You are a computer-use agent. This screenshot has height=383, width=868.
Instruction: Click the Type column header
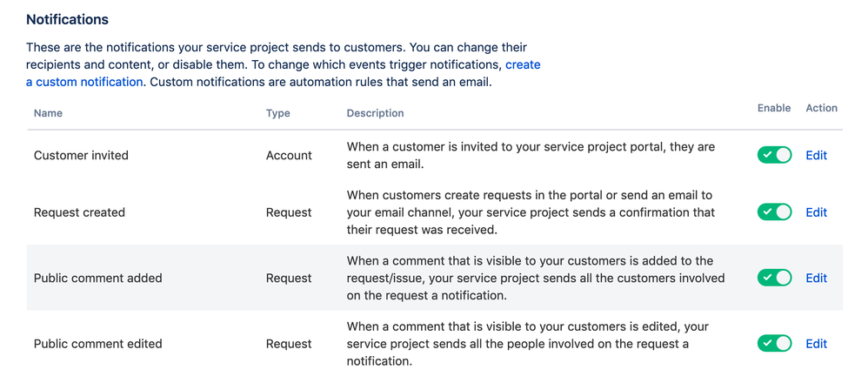pos(278,113)
